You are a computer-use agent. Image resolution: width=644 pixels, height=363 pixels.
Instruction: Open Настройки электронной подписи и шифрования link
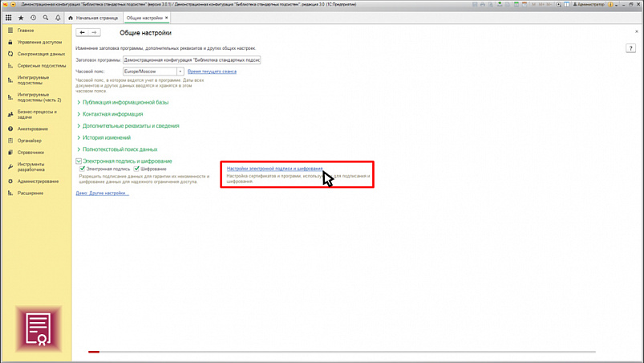(274, 169)
